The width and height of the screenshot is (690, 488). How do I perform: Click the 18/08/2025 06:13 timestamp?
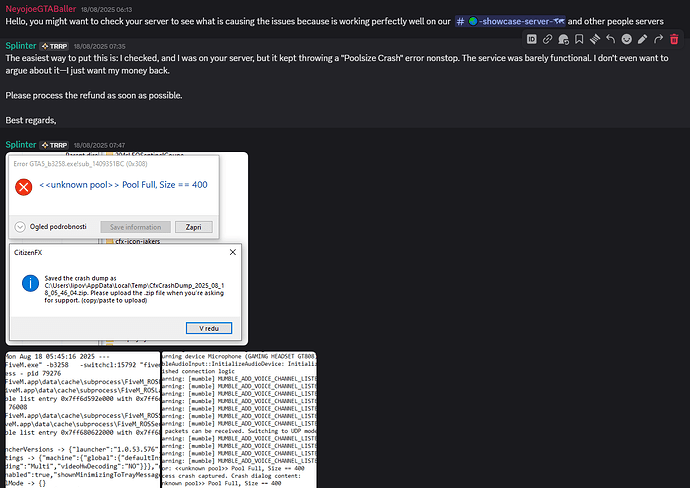coord(106,10)
